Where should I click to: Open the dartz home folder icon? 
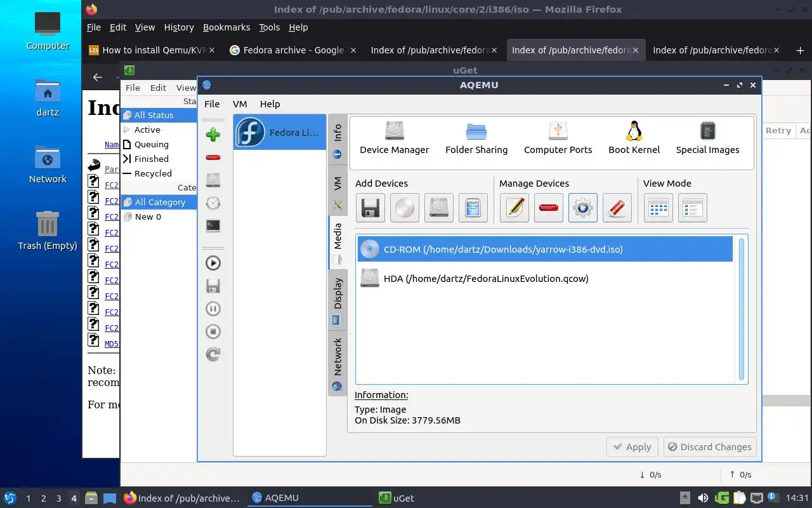click(48, 98)
